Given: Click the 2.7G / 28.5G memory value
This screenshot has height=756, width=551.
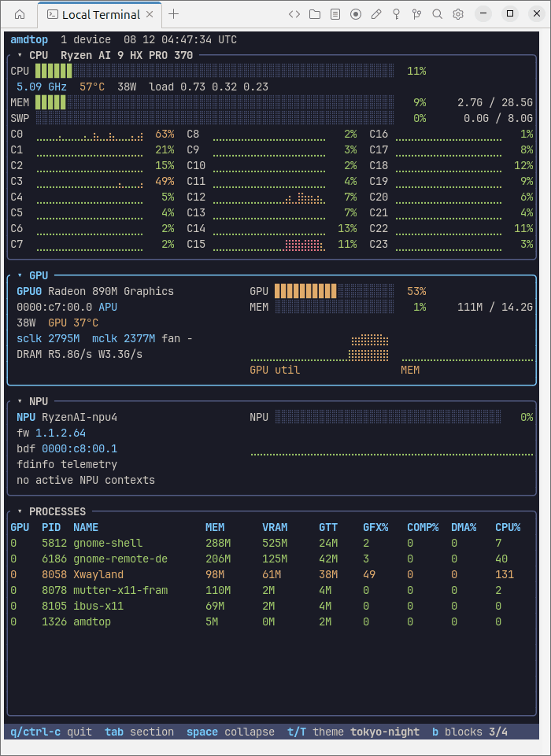Looking at the screenshot, I should (x=495, y=102).
